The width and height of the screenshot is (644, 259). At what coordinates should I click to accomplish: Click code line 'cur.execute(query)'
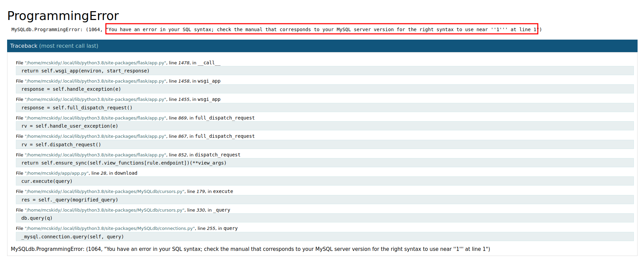point(325,181)
